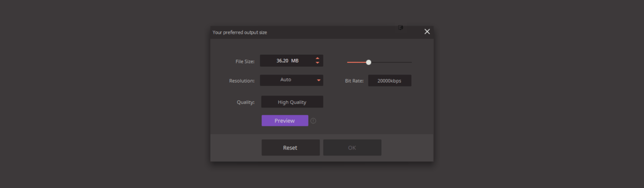Increase file size with the up arrow
Screen dimensions: 644x188
click(x=317, y=58)
